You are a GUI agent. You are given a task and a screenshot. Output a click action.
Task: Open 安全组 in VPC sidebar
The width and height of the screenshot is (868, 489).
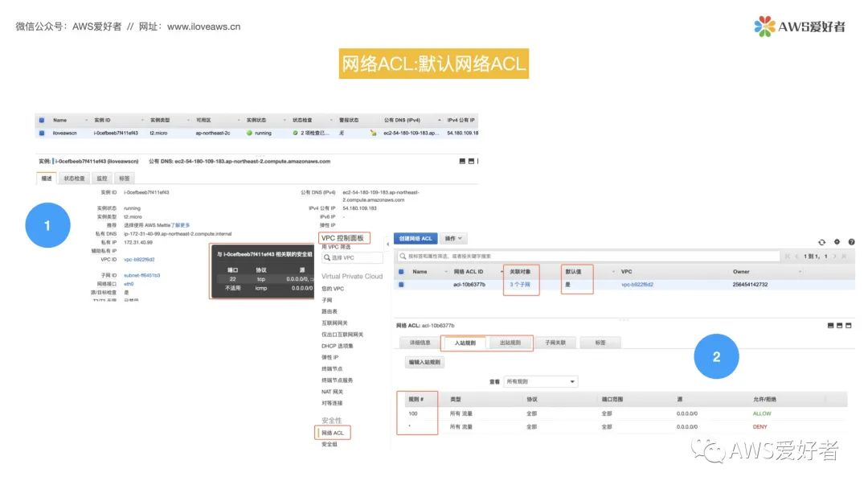point(330,444)
